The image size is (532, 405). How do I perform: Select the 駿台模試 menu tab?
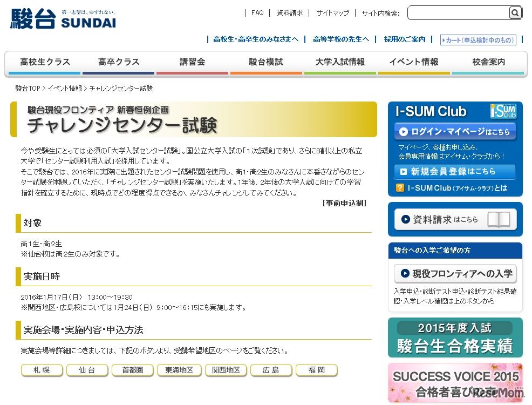[x=266, y=63]
